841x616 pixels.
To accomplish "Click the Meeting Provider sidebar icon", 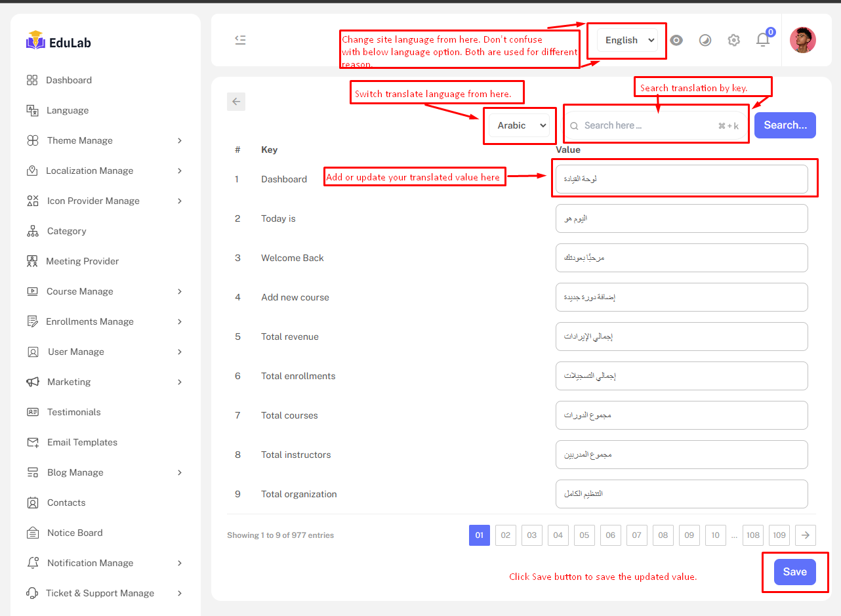I will [32, 261].
